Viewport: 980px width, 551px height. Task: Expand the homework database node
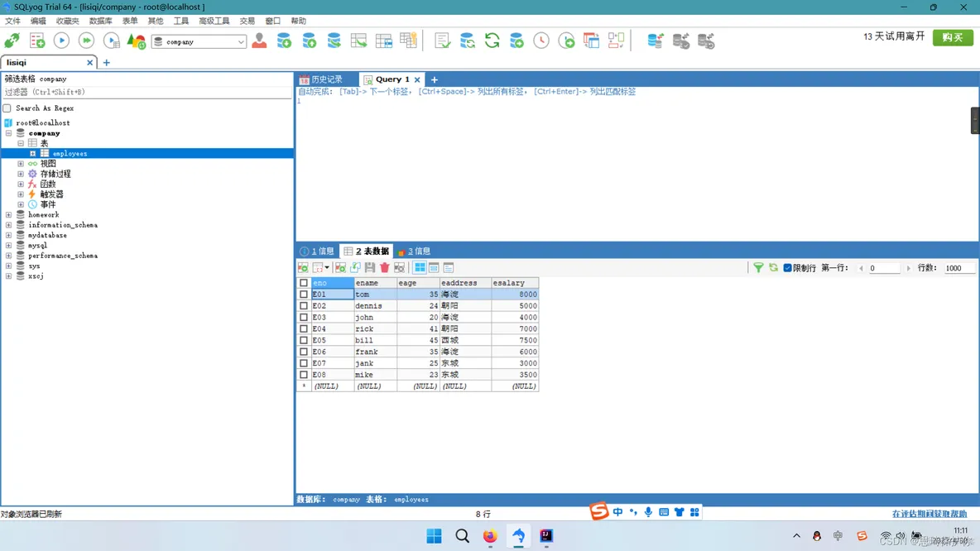(x=9, y=215)
